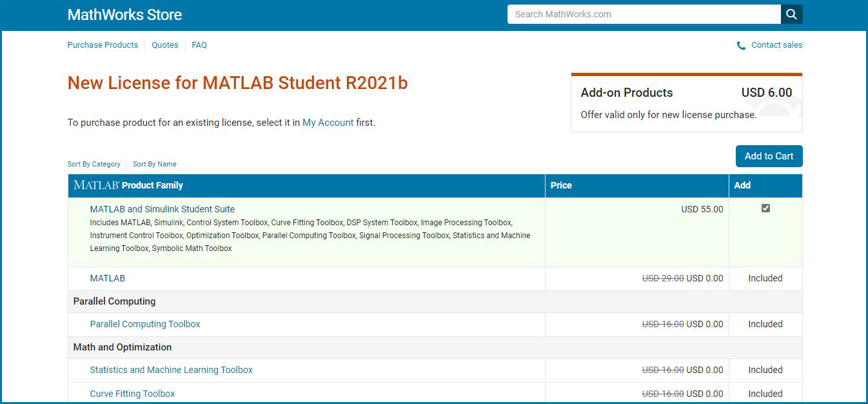
Task: Click the page title New License for MATLAB Student R2021b
Action: pos(237,83)
